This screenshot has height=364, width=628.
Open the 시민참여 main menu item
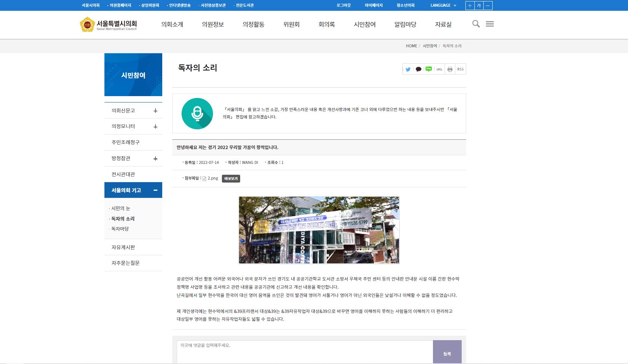tap(364, 25)
